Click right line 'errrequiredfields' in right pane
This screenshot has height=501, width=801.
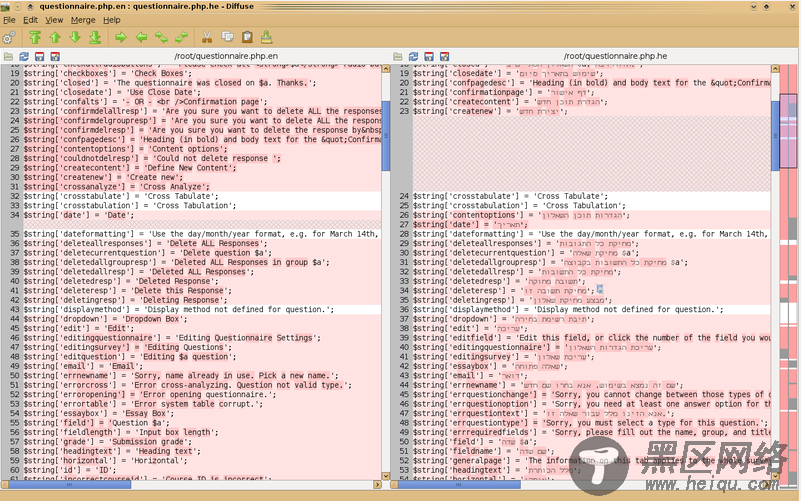(x=591, y=432)
